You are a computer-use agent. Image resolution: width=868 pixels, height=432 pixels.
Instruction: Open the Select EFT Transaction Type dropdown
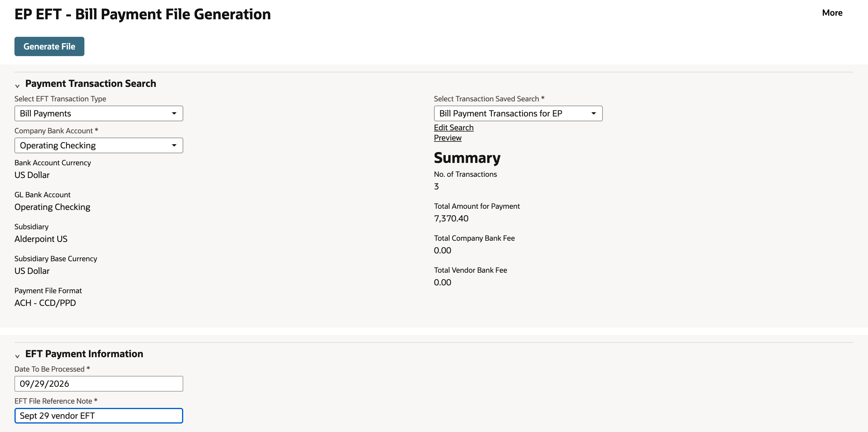(99, 114)
